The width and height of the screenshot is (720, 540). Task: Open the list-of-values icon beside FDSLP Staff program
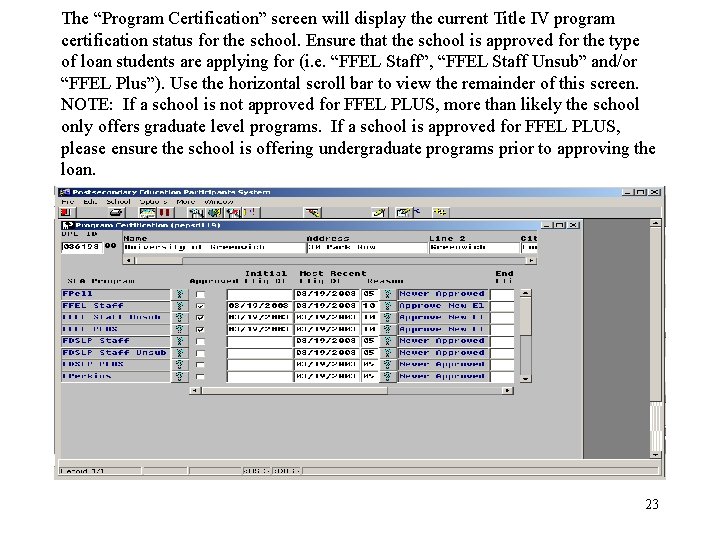(x=180, y=341)
